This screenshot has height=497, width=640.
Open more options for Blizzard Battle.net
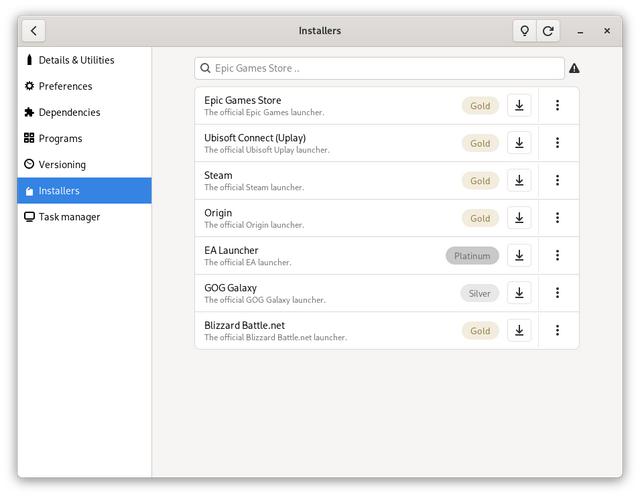pyautogui.click(x=557, y=330)
